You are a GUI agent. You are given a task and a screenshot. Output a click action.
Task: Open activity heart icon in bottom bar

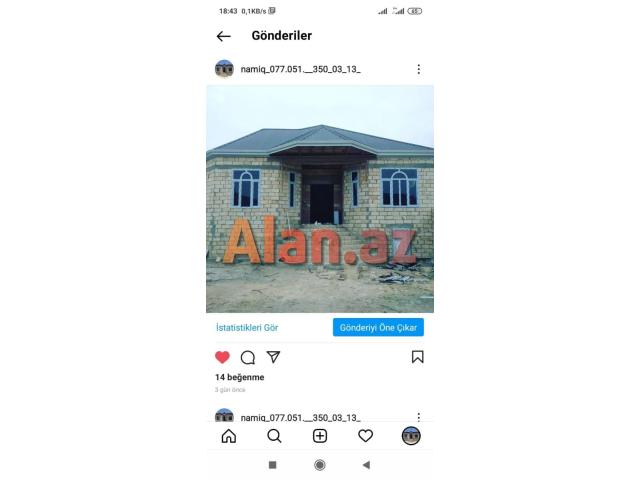(365, 436)
